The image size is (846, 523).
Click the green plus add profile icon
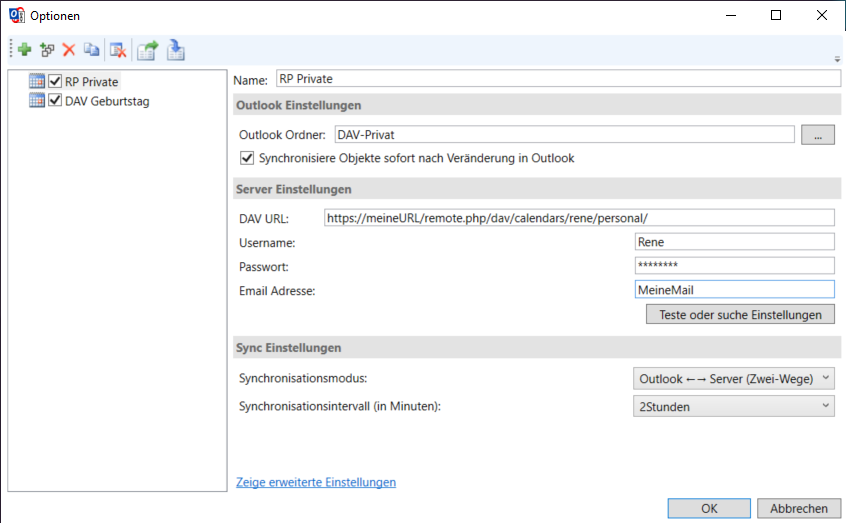(25, 49)
